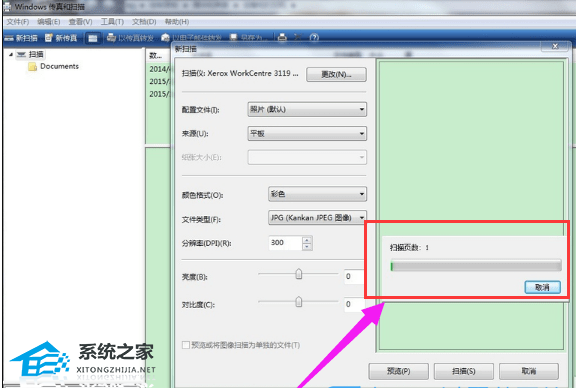Toggle the preview pane toolbar icon
This screenshot has width=576, height=388.
click(93, 38)
